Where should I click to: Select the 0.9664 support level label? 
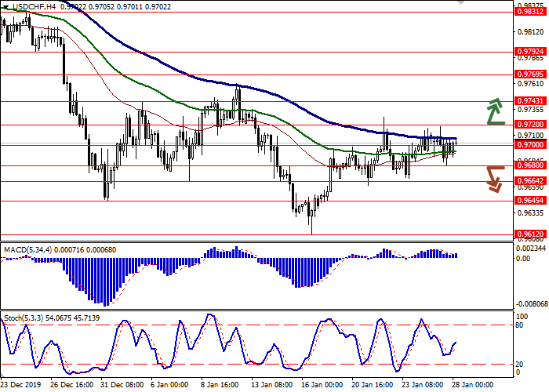pos(530,181)
